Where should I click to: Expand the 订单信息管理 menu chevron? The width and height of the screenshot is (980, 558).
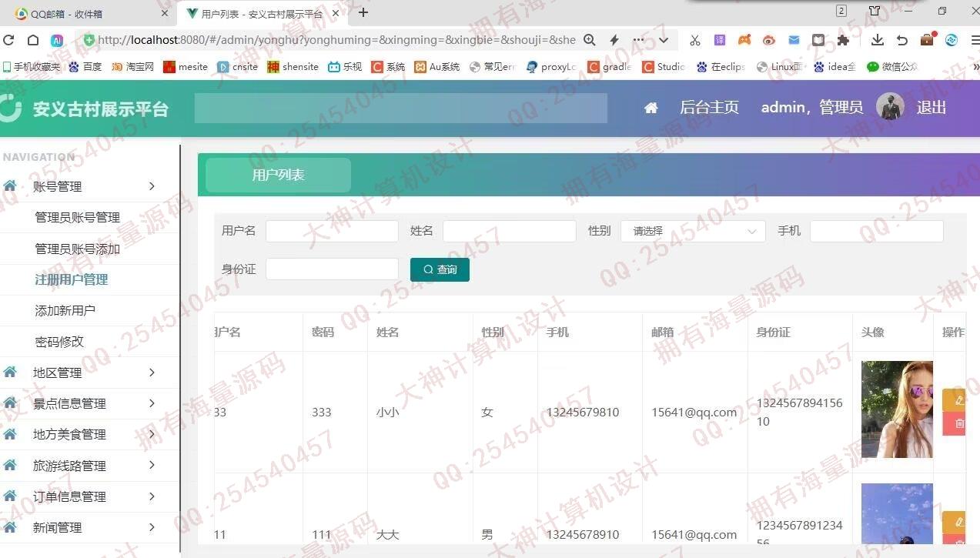pos(152,496)
